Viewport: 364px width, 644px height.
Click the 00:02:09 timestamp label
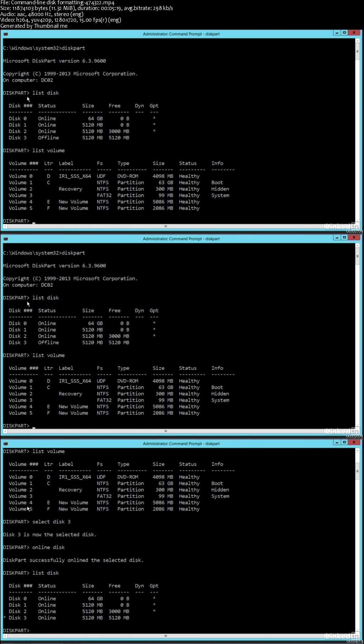coord(354,231)
